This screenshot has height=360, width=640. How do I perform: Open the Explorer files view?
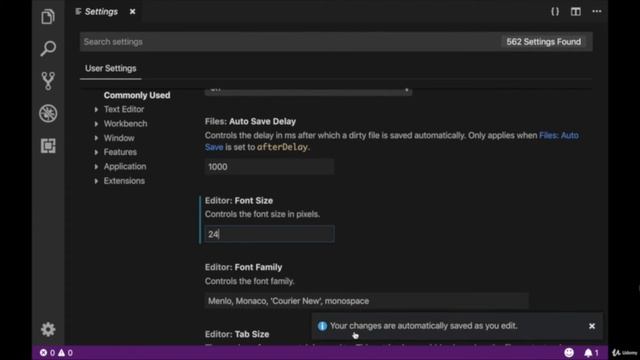tap(48, 16)
